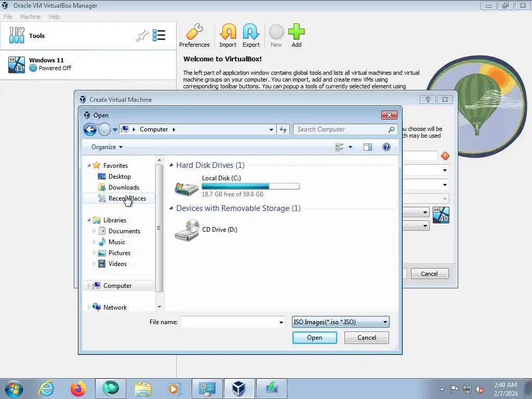Click the Forward arrow in Open dialog
Screen dimensions: 532x399
coord(104,129)
